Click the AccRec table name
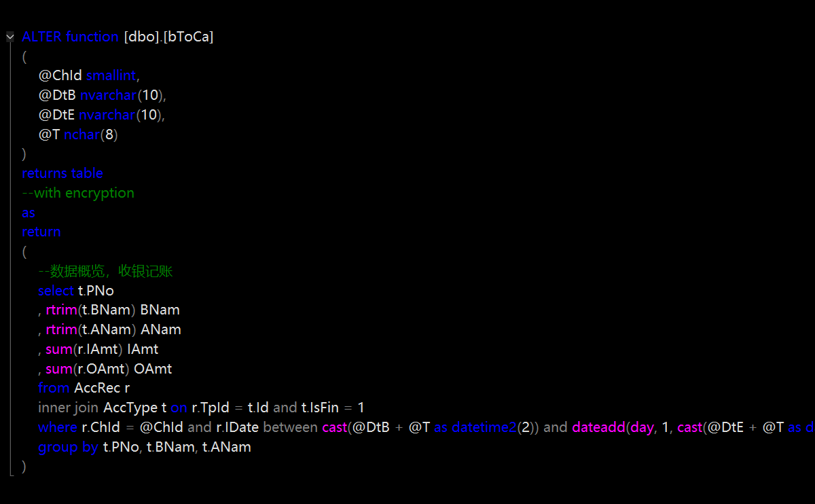This screenshot has height=504, width=815. (96, 389)
